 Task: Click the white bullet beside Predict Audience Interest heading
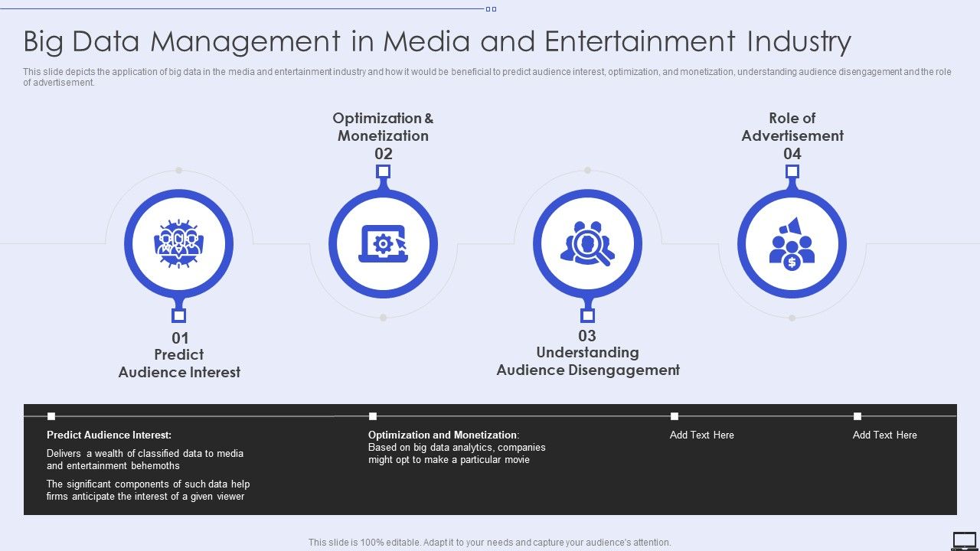[51, 416]
